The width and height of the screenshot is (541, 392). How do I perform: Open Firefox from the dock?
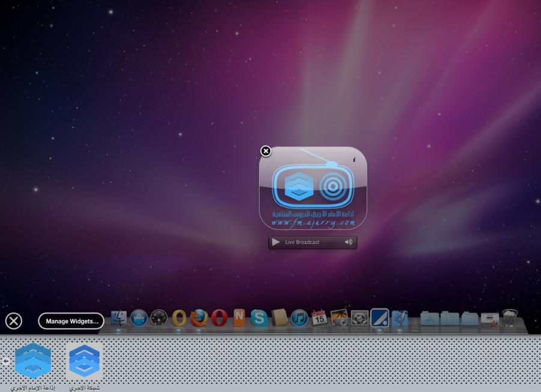[199, 317]
